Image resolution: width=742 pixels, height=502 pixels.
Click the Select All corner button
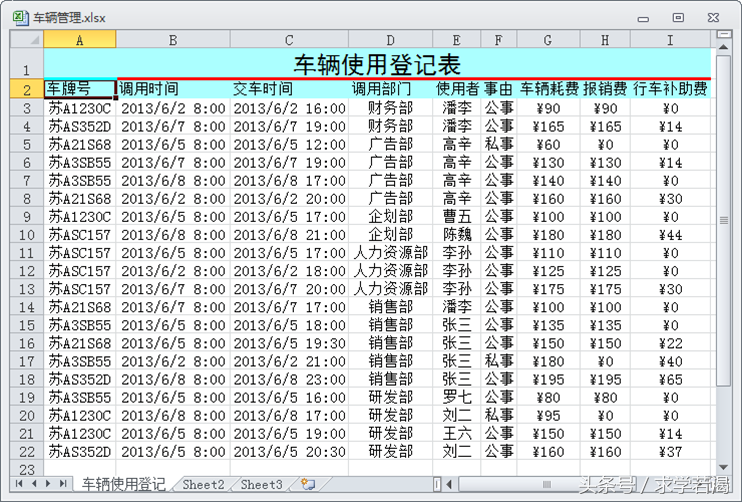[27, 39]
